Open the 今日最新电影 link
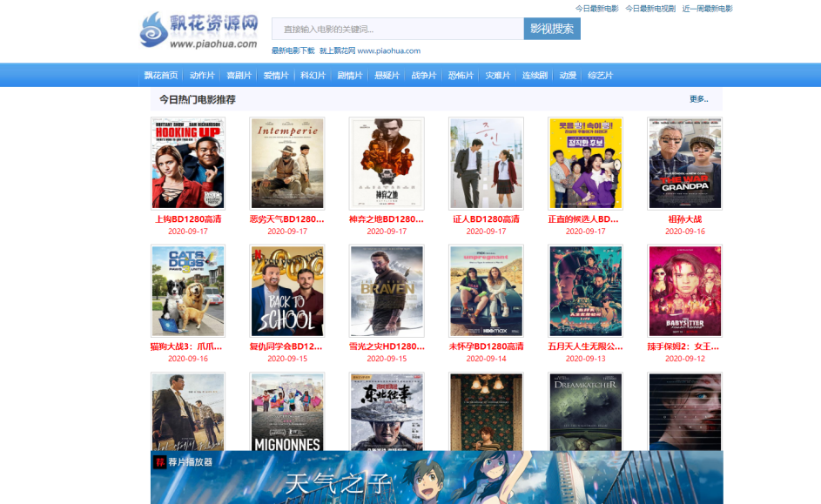The width and height of the screenshot is (821, 504). pos(596,9)
